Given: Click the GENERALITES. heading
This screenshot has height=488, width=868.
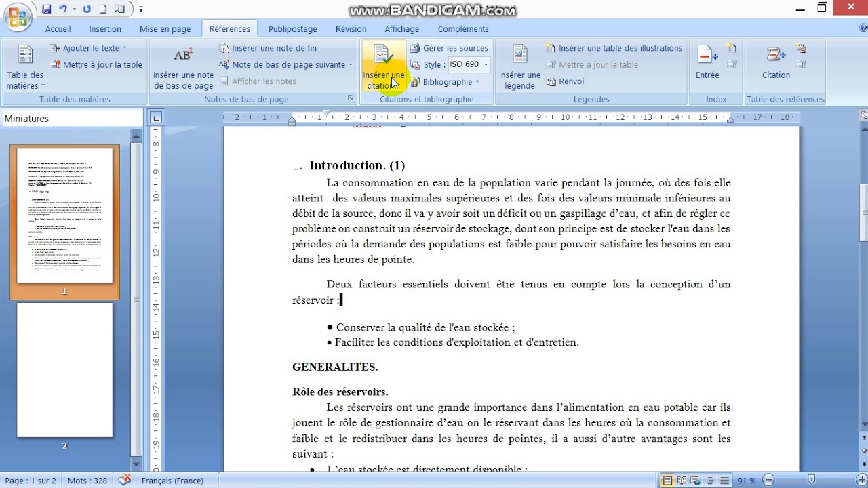Looking at the screenshot, I should (335, 367).
